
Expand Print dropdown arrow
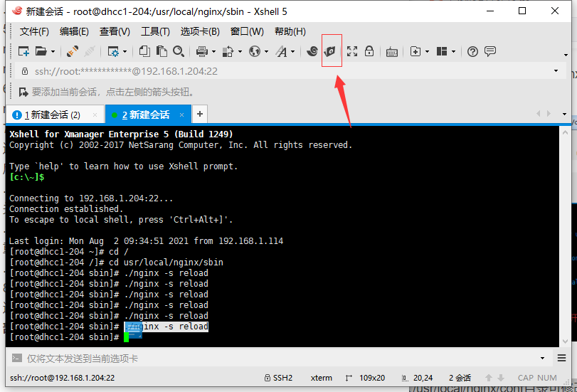(x=213, y=52)
